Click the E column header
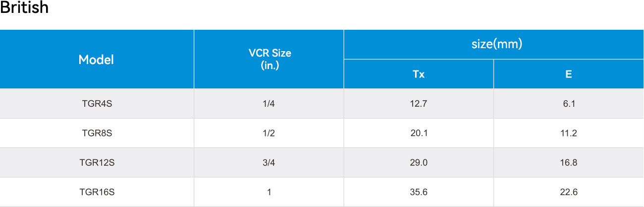This screenshot has width=644, height=207. tap(569, 74)
